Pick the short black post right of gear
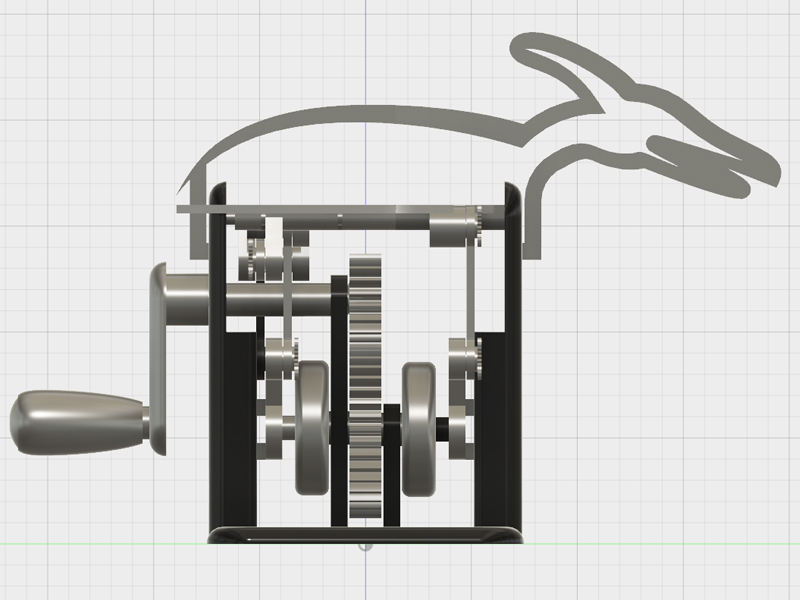800x600 pixels. point(391,465)
